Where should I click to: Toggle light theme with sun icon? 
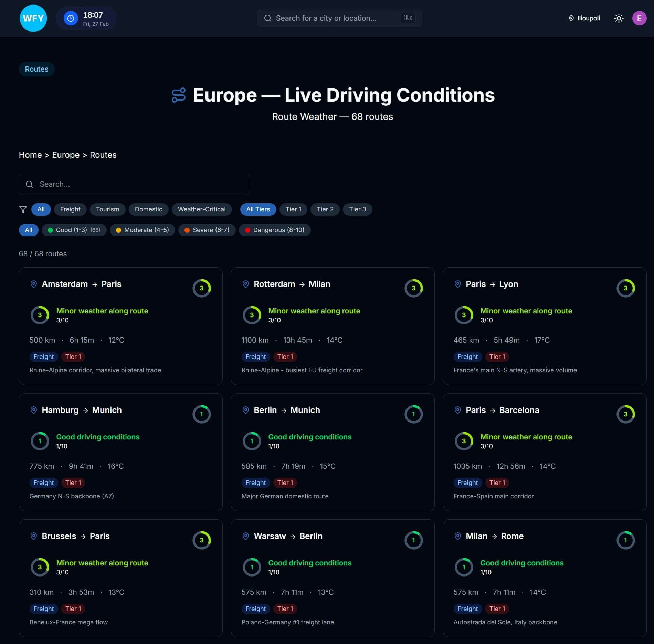pos(619,18)
